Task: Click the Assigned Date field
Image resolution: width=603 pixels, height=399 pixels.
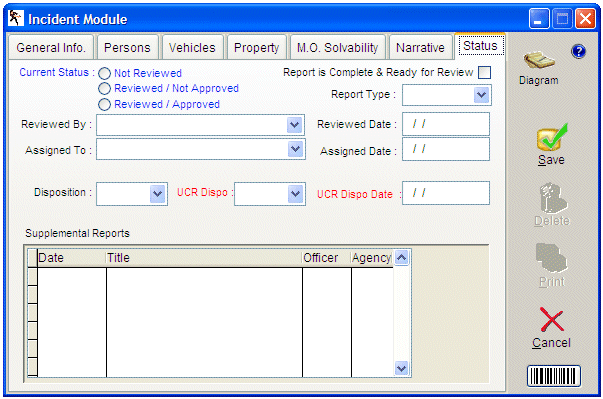Action: [446, 149]
